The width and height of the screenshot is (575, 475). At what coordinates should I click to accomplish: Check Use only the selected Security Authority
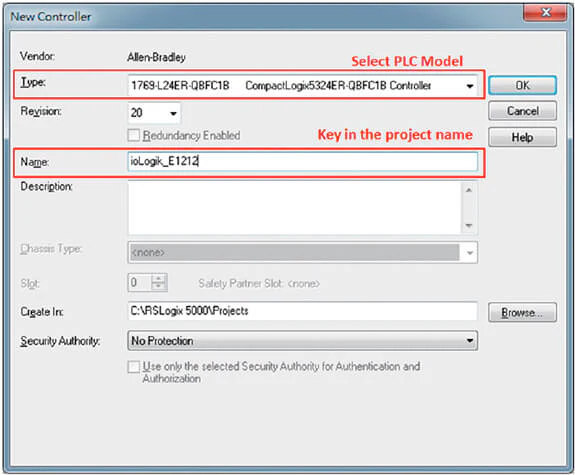(x=133, y=366)
